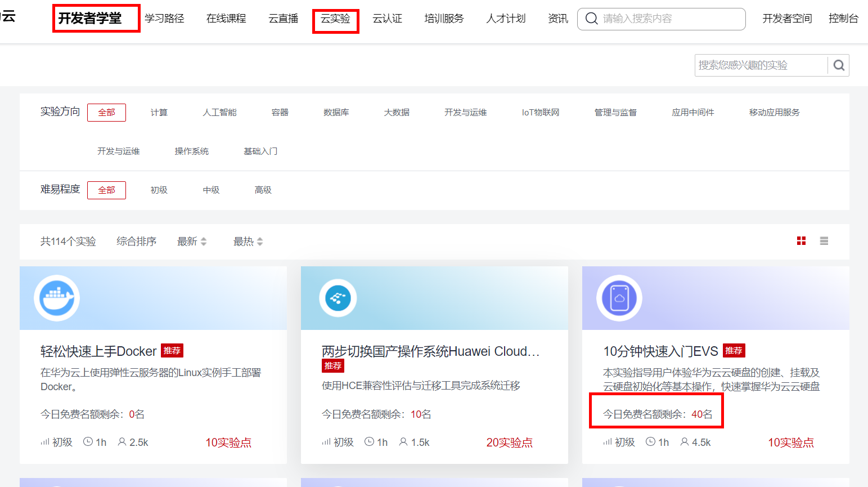Click the 使用HCE兼容性评估与迁移工具完成系统迁移 description
The width and height of the screenshot is (868, 487).
[x=421, y=386]
